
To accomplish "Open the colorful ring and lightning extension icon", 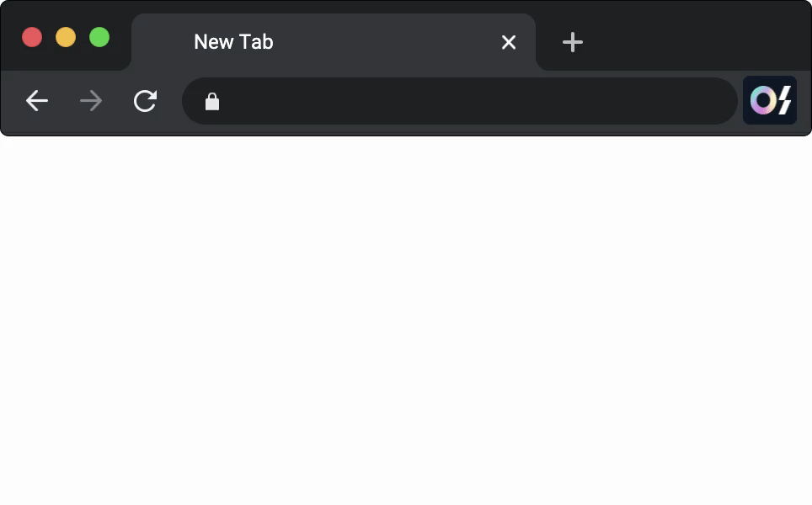I will point(770,100).
